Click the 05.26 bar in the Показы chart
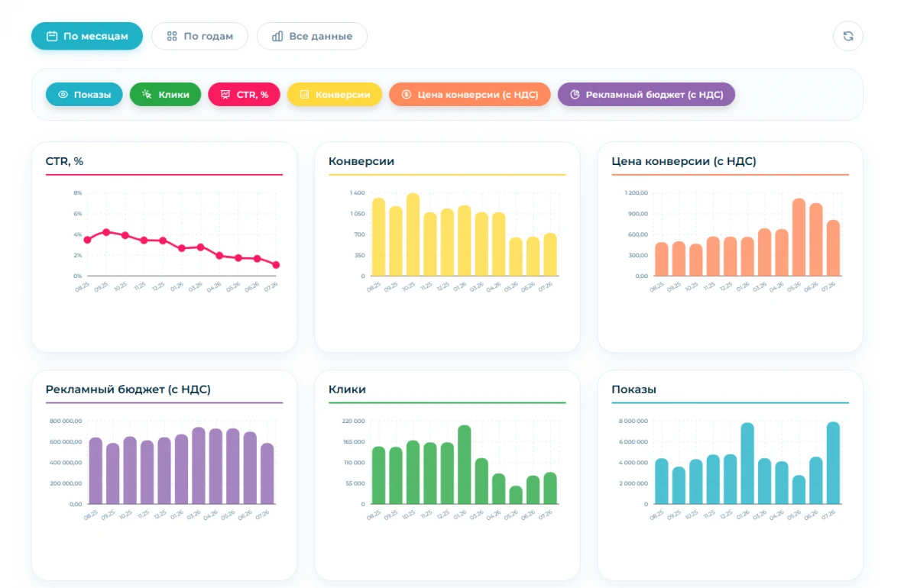The image size is (917, 588). click(x=799, y=489)
